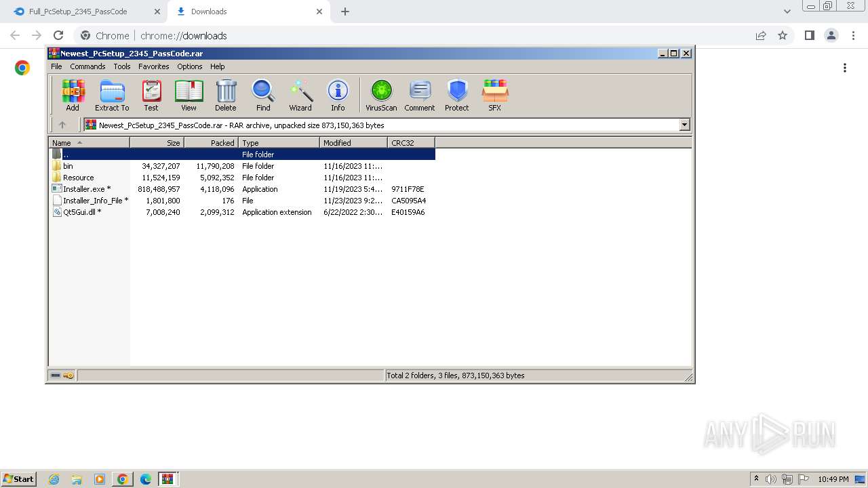Viewport: 868px width, 488px height.
Task: Go up one folder level arrow
Action: [x=62, y=125]
